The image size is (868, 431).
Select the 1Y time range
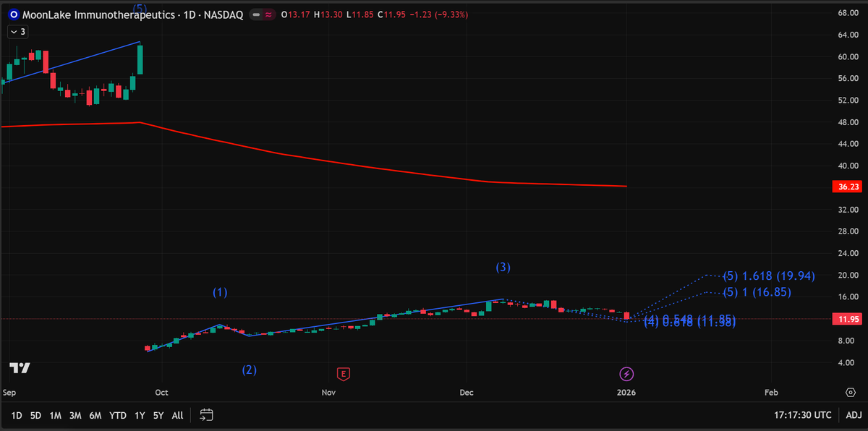(x=140, y=415)
